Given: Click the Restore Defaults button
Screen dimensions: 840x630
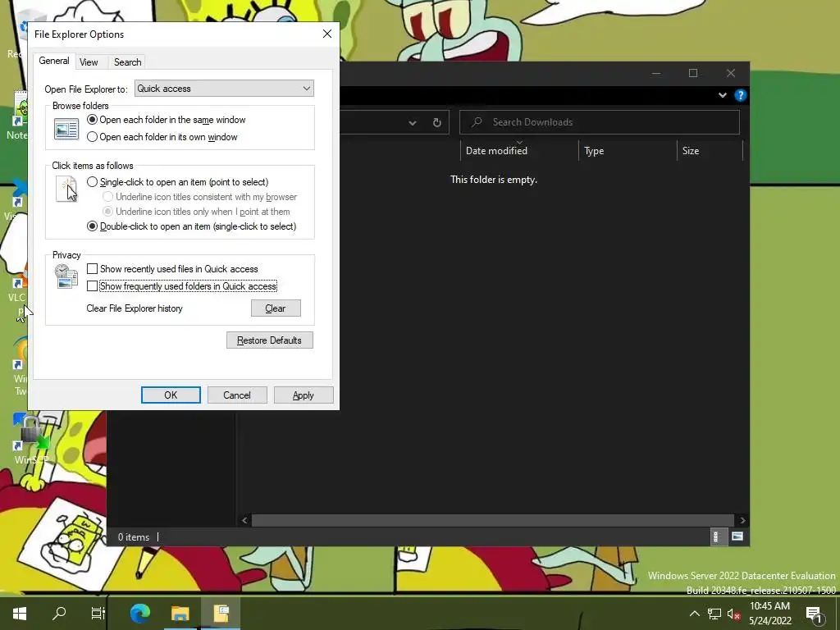Looking at the screenshot, I should coord(269,340).
